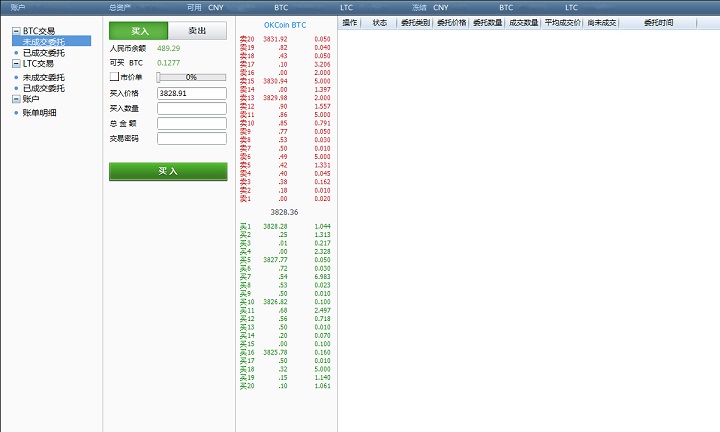Open 已成交委托 under LTC交易
Screen dimensions: 720x432
(x=43, y=88)
